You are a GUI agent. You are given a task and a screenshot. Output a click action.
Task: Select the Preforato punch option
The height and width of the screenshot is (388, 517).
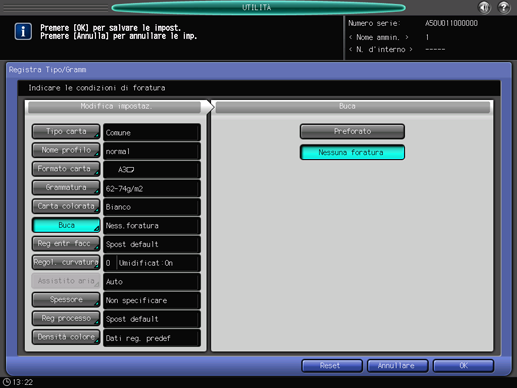pos(352,131)
